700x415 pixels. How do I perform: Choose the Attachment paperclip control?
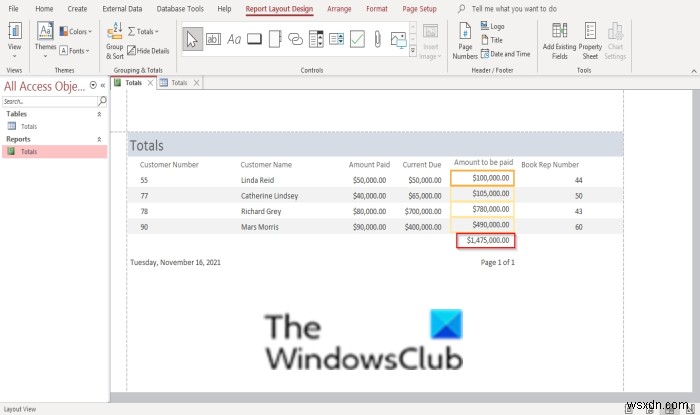pos(378,39)
